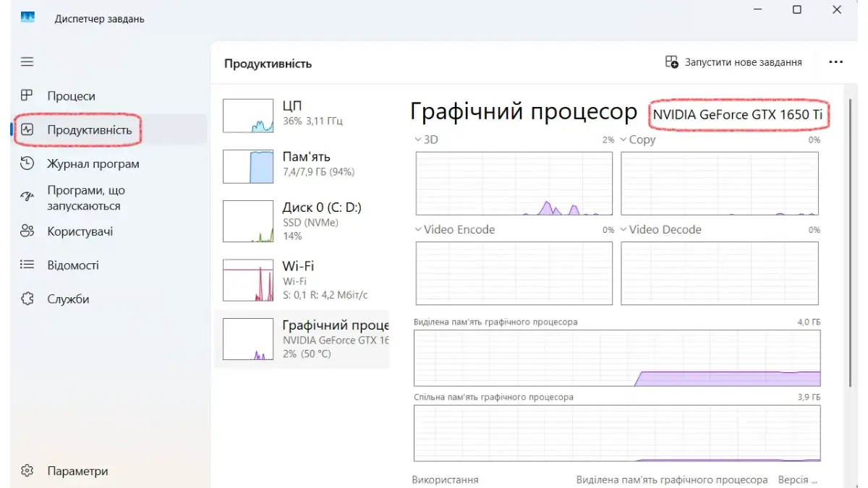Click the dedicated GPU memory graph

617,358
